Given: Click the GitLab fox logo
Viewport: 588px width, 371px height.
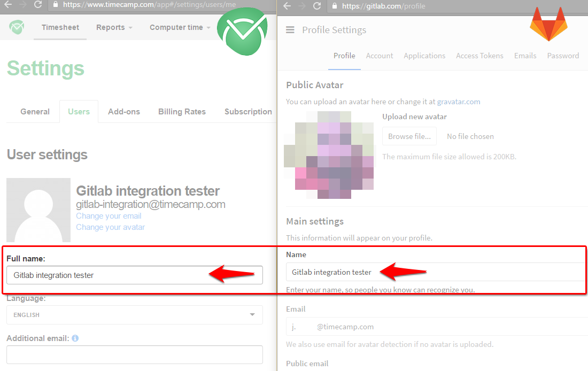Looking at the screenshot, I should pos(548,24).
